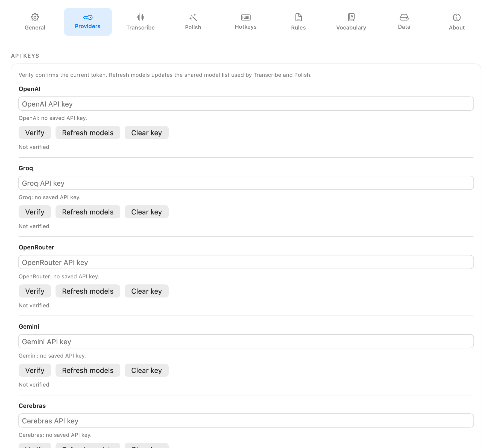The width and height of the screenshot is (492, 448).
Task: Click 'Not verified' status under Gemini
Action: click(34, 385)
